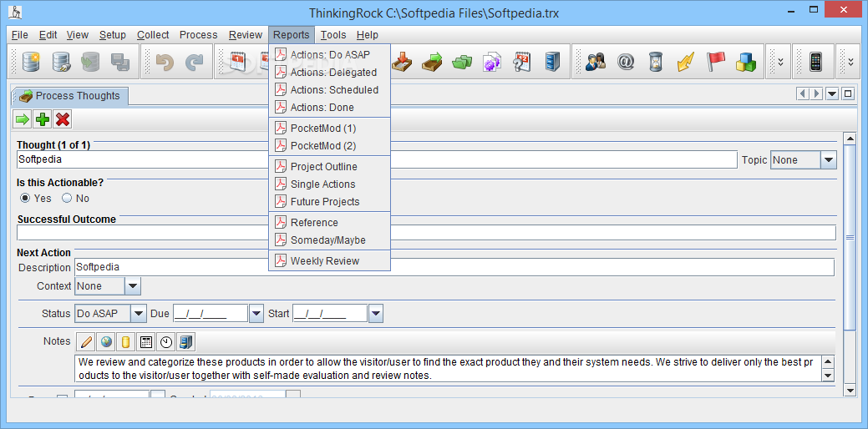This screenshot has width=868, height=429.
Task: Click the red flag toolbar icon
Action: pos(715,62)
